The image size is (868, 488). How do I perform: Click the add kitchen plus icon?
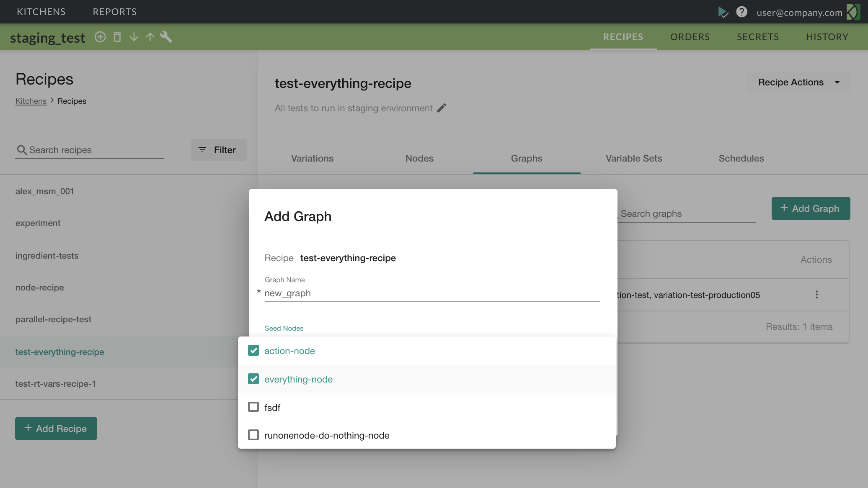point(100,37)
